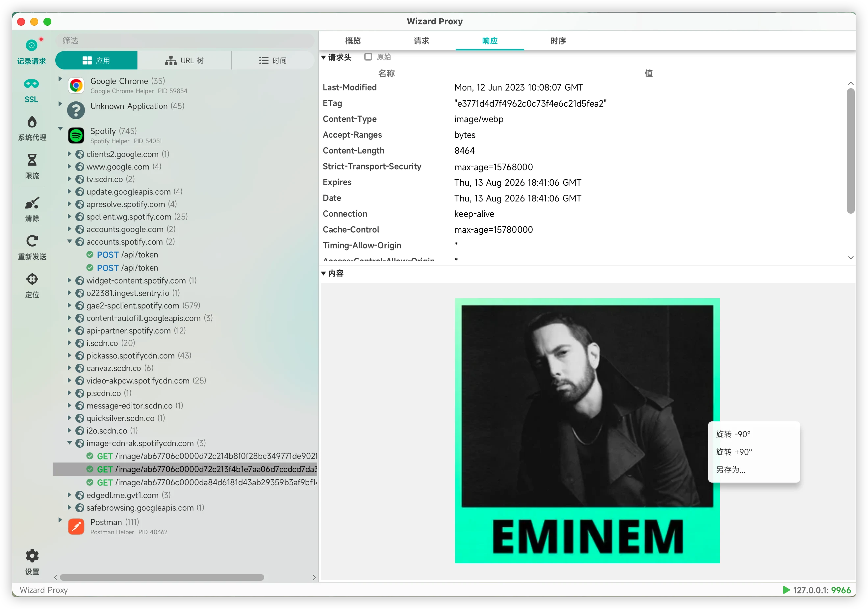Open the throttle hourglass icon
Screen dimensions: 868x609
tap(32, 160)
